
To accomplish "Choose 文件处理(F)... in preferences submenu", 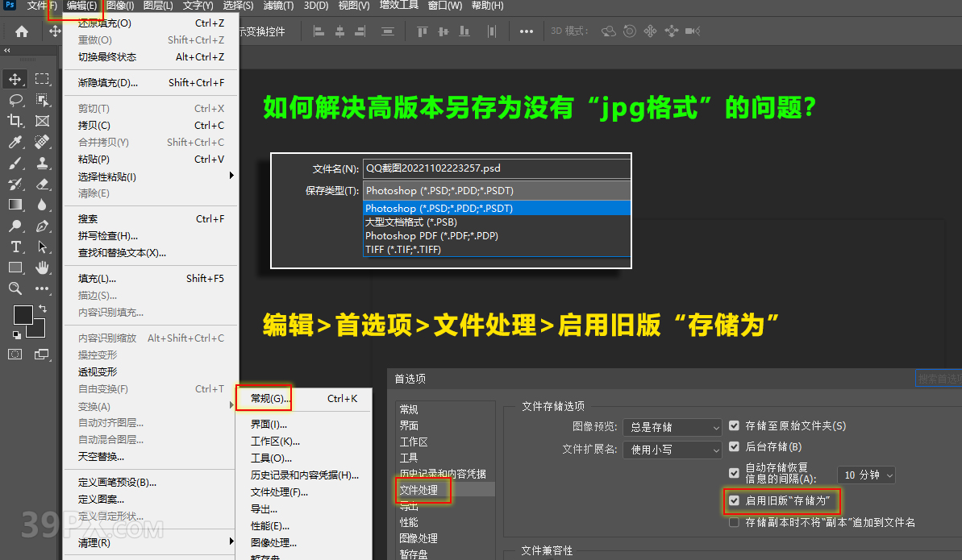I will 280,492.
